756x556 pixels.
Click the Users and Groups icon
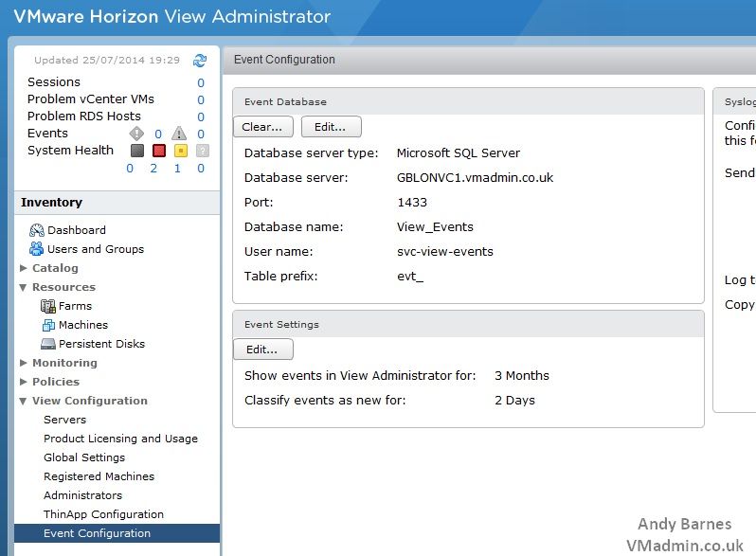tap(36, 249)
